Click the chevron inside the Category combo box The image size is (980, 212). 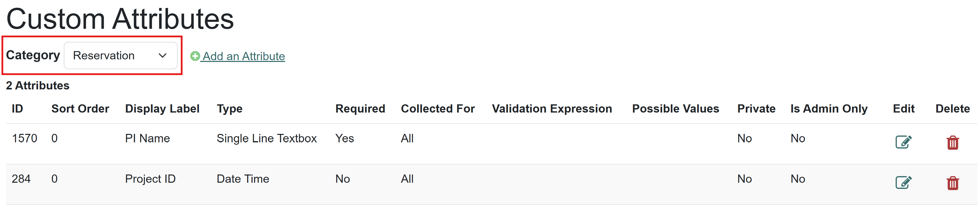(x=163, y=56)
